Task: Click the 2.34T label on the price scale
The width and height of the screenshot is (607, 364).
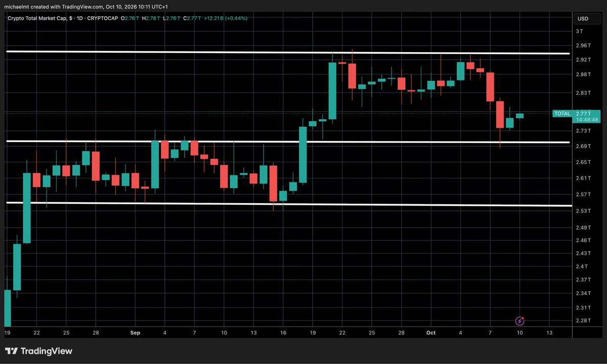Action: [583, 293]
